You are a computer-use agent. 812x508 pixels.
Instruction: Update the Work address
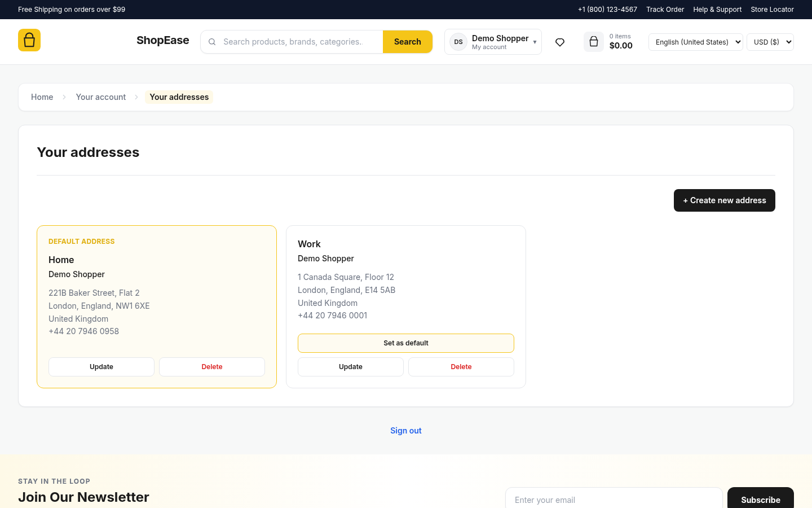[x=351, y=367]
